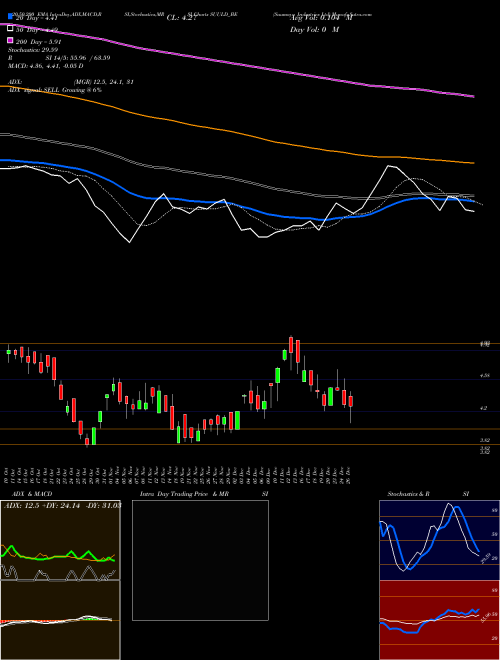Click the 4.58 price axis label
Screen dimensions: 500x660
click(x=484, y=375)
